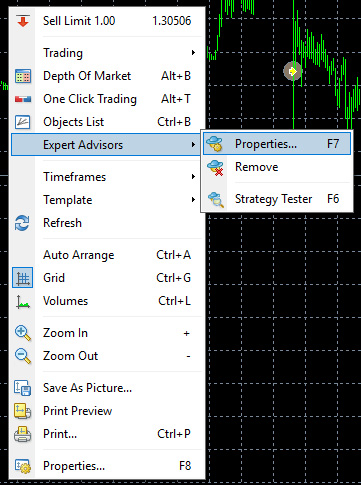
Task: Choose Print... menu entry
Action: pyautogui.click(x=108, y=434)
